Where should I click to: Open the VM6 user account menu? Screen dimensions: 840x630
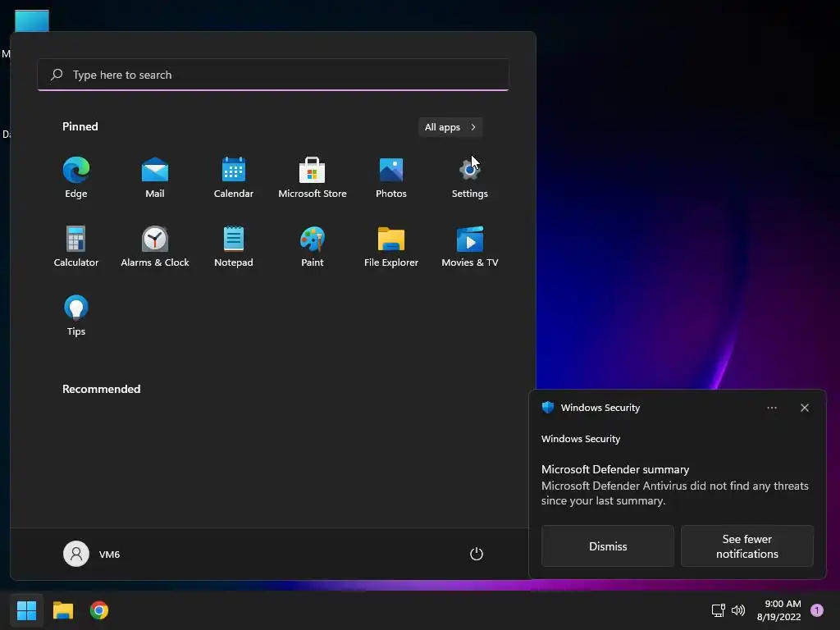click(x=92, y=554)
